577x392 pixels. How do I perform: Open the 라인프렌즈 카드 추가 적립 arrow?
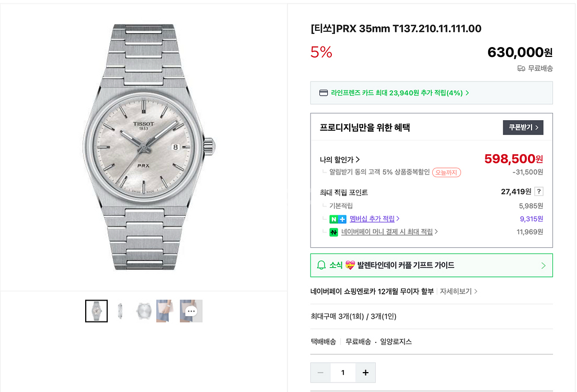pyautogui.click(x=467, y=93)
